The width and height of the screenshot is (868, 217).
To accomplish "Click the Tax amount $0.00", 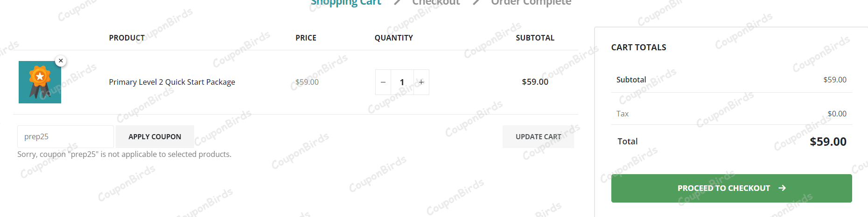I will click(837, 114).
